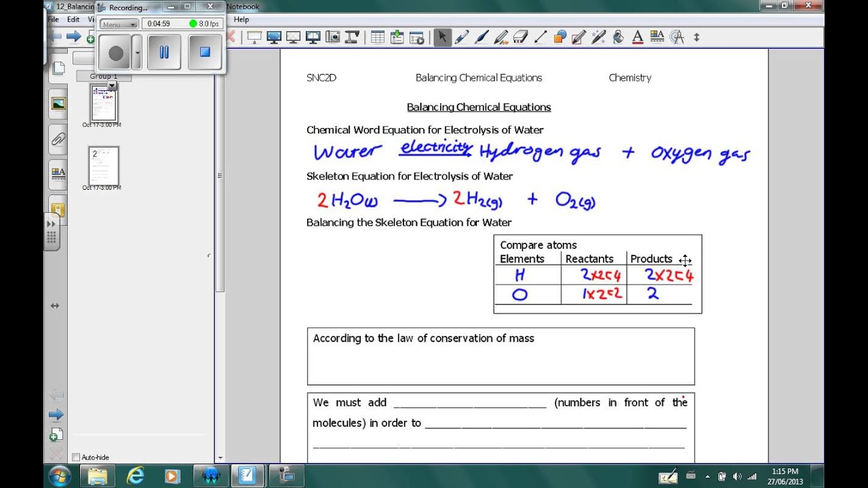
Task: Select page 1 thumbnail in Page Sorter
Action: click(104, 103)
